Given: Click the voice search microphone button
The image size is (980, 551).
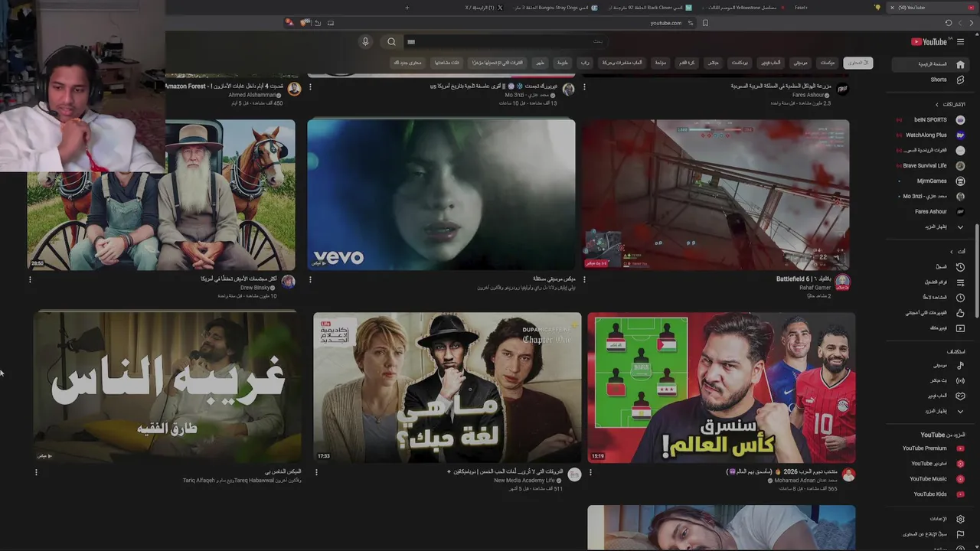Looking at the screenshot, I should click(x=365, y=42).
